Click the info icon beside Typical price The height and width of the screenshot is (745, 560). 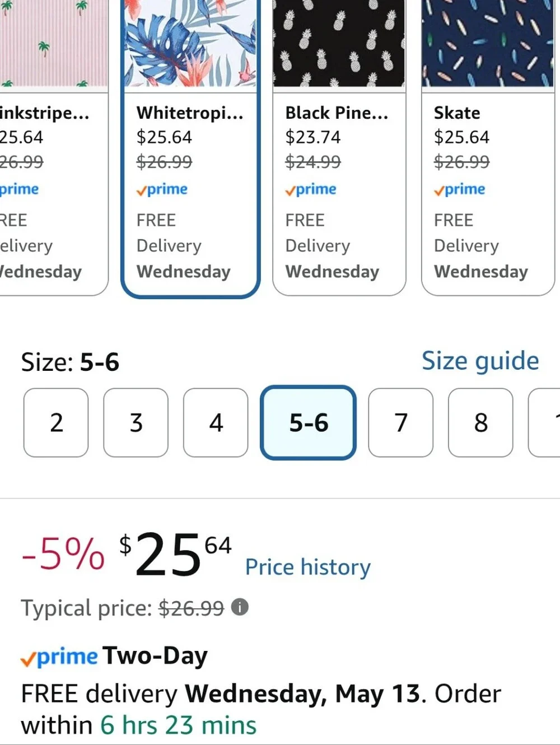coord(240,607)
